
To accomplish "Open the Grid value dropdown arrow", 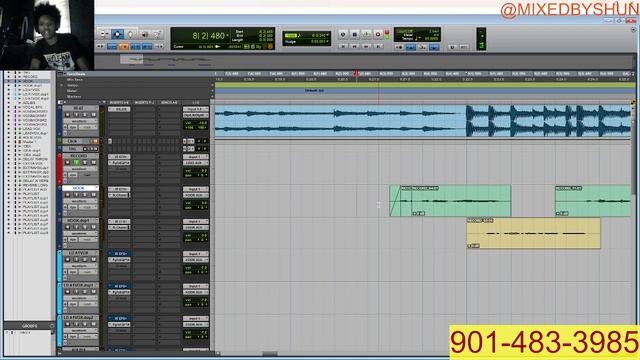I will coord(327,36).
